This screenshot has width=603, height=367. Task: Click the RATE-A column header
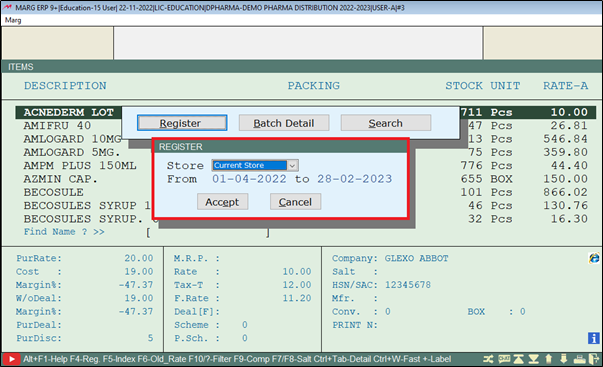click(x=565, y=85)
